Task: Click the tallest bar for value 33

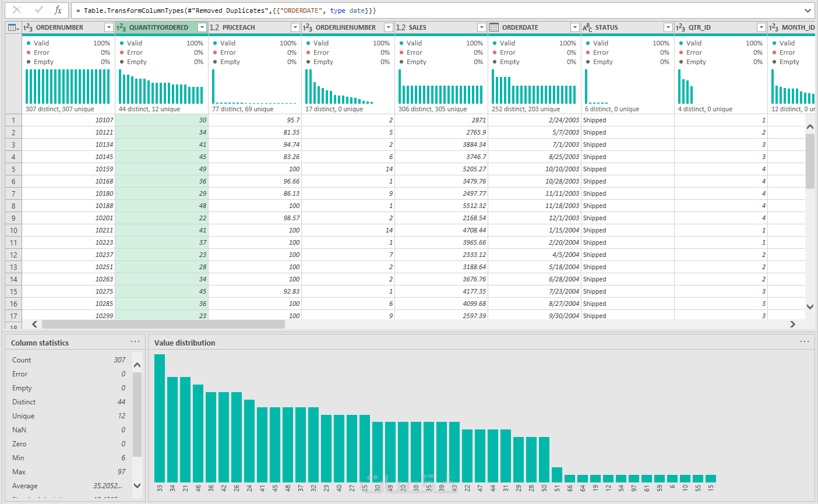Action: tap(160, 418)
